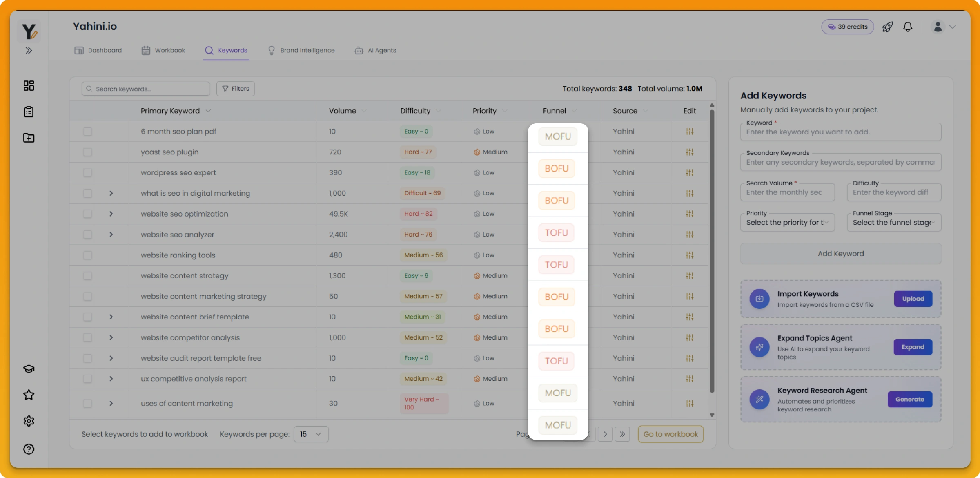Click the Go to workbook button

670,434
